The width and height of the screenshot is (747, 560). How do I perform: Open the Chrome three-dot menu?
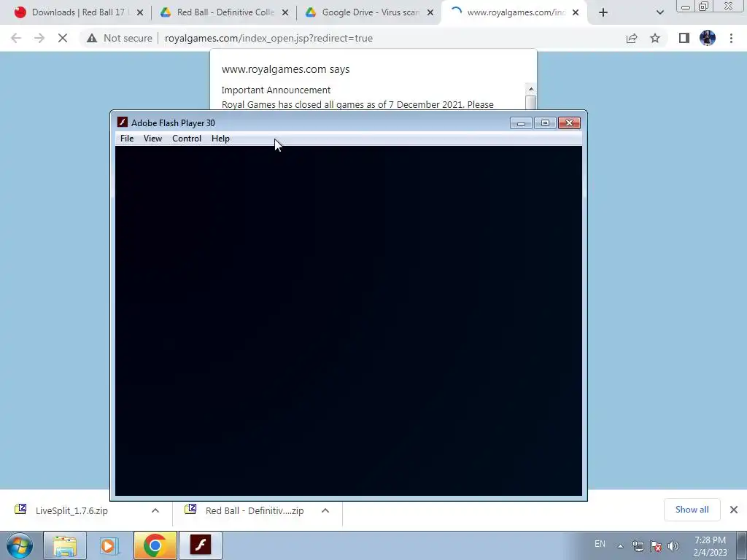(731, 38)
